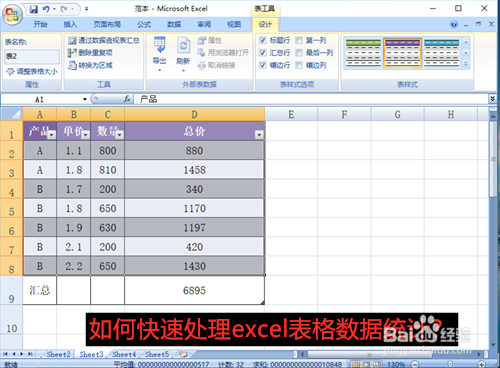
Task: Switch to the Sheet5 worksheet tab
Action: (x=157, y=354)
